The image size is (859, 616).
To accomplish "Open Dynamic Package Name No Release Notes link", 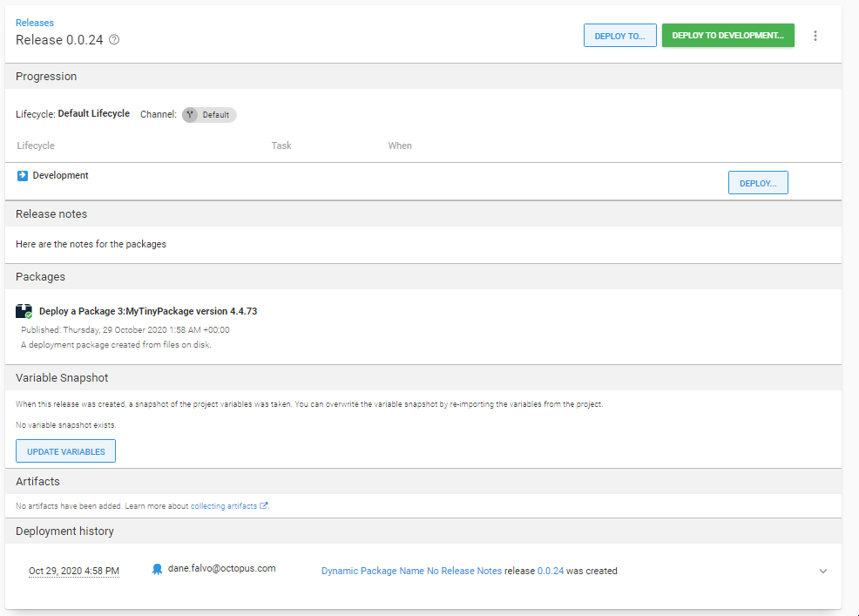I will click(411, 571).
